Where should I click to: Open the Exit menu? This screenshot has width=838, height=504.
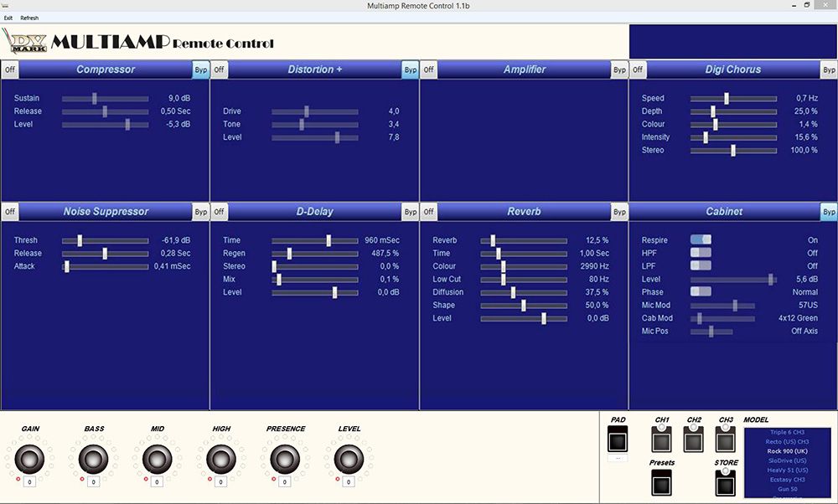tap(8, 18)
